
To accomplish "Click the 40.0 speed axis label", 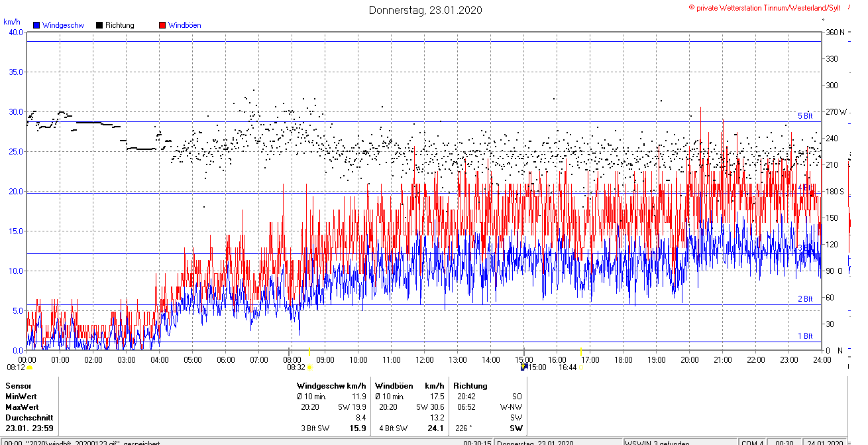I will point(15,32).
